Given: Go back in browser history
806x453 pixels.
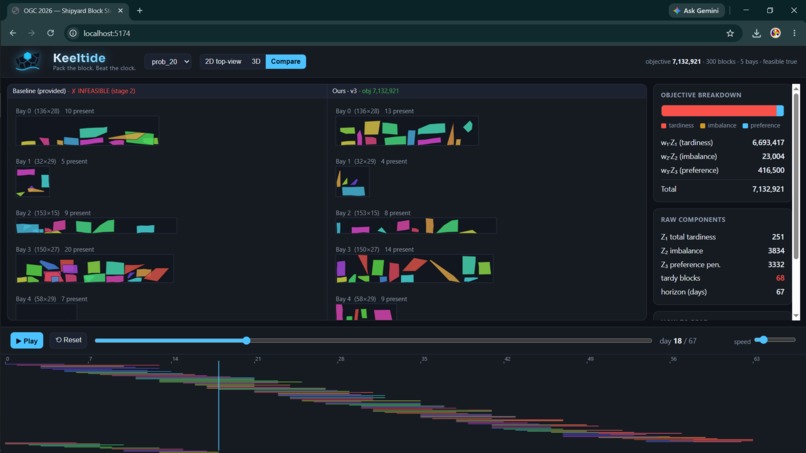Looking at the screenshot, I should [x=13, y=33].
